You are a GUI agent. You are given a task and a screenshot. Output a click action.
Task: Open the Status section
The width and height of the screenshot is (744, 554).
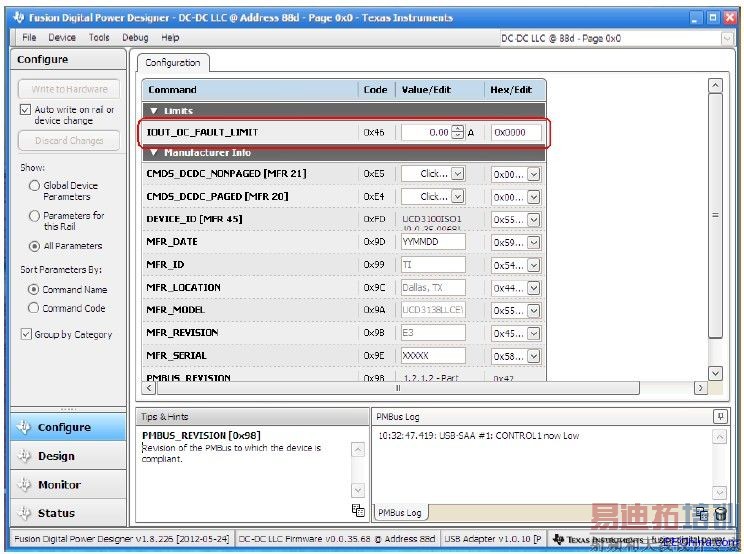[x=68, y=513]
